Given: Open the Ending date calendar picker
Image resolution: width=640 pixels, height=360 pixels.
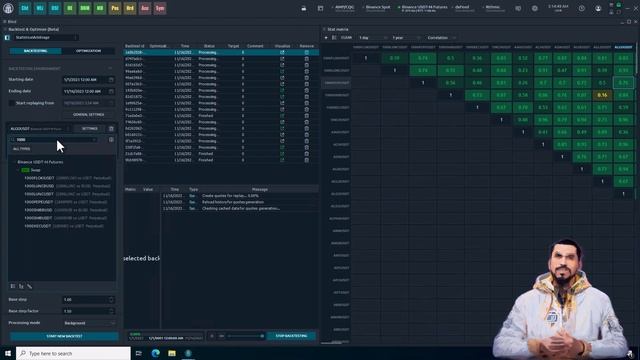Looking at the screenshot, I should [x=111, y=91].
